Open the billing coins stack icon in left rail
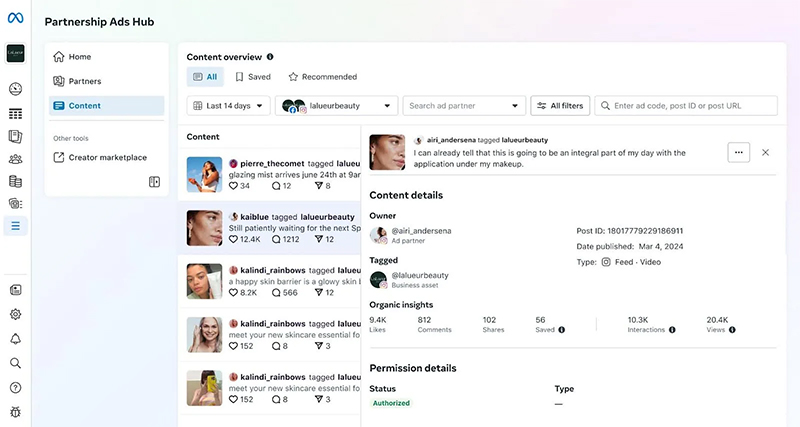The width and height of the screenshot is (800, 427). 15,182
